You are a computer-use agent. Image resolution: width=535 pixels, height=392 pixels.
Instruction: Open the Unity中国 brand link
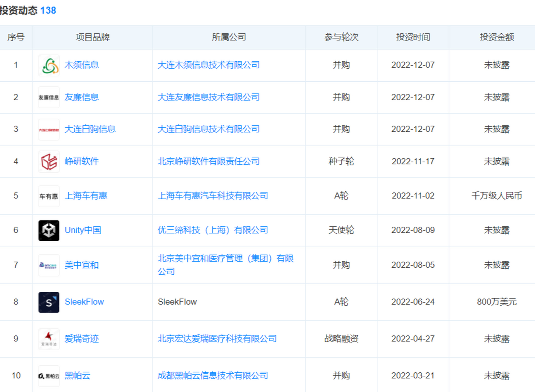click(83, 230)
